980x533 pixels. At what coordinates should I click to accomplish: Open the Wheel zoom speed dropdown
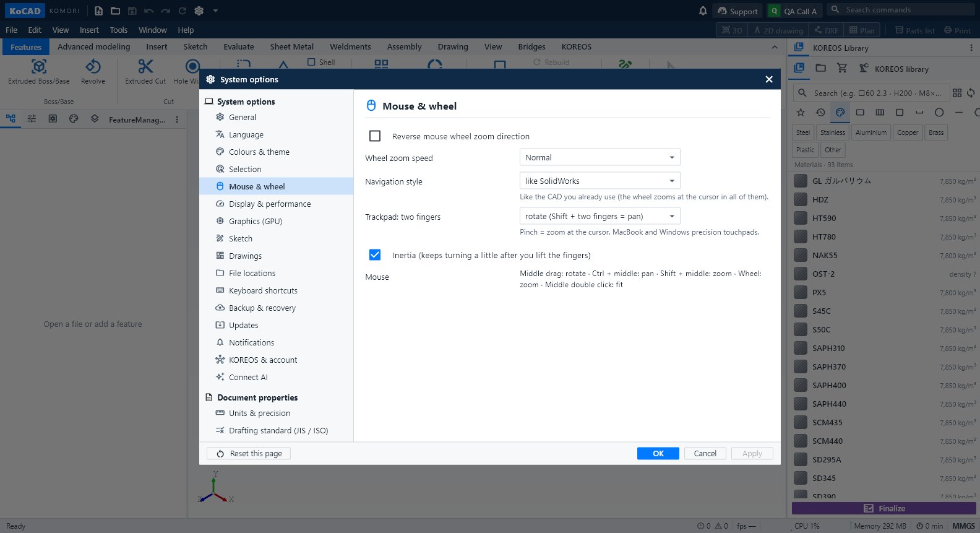pos(600,157)
